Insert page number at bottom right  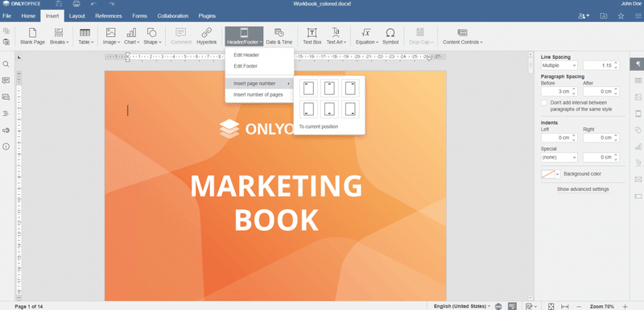pyautogui.click(x=350, y=110)
